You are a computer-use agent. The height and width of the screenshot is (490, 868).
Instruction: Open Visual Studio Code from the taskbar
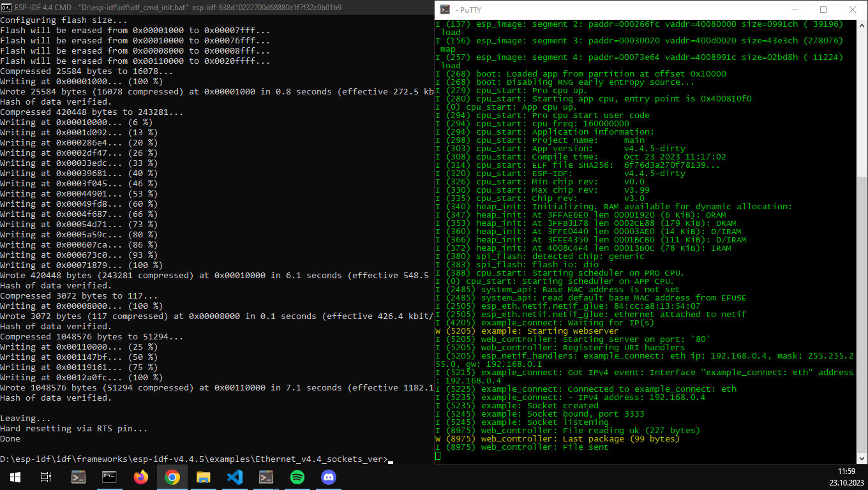[x=234, y=477]
